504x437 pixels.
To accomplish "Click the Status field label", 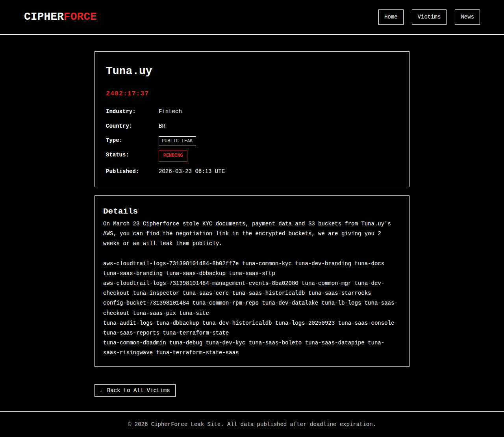I will click(117, 155).
